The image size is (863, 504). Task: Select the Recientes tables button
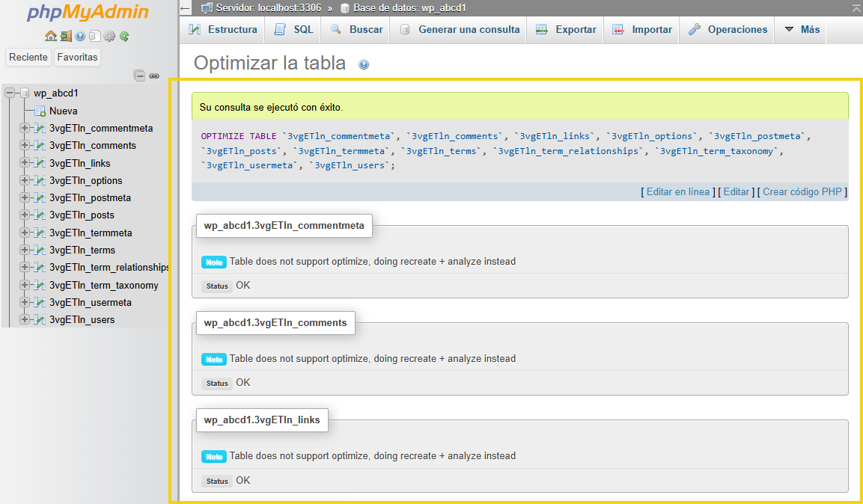pos(28,57)
